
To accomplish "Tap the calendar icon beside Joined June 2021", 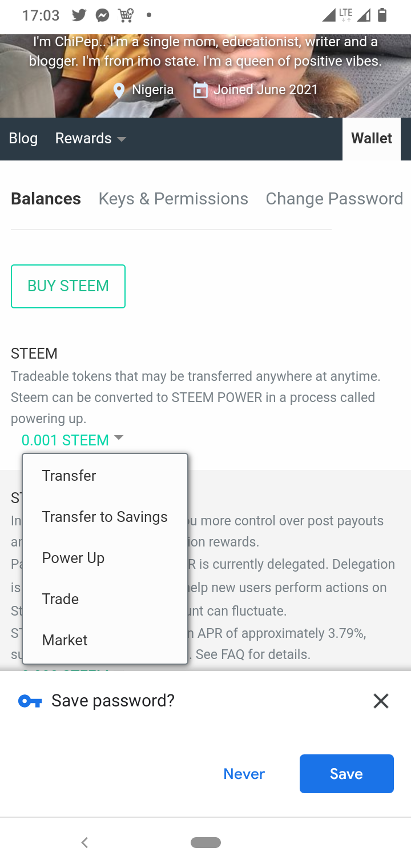I will point(200,90).
